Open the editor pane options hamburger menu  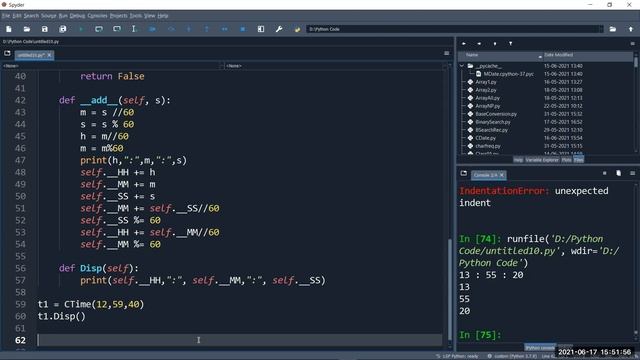(x=447, y=53)
